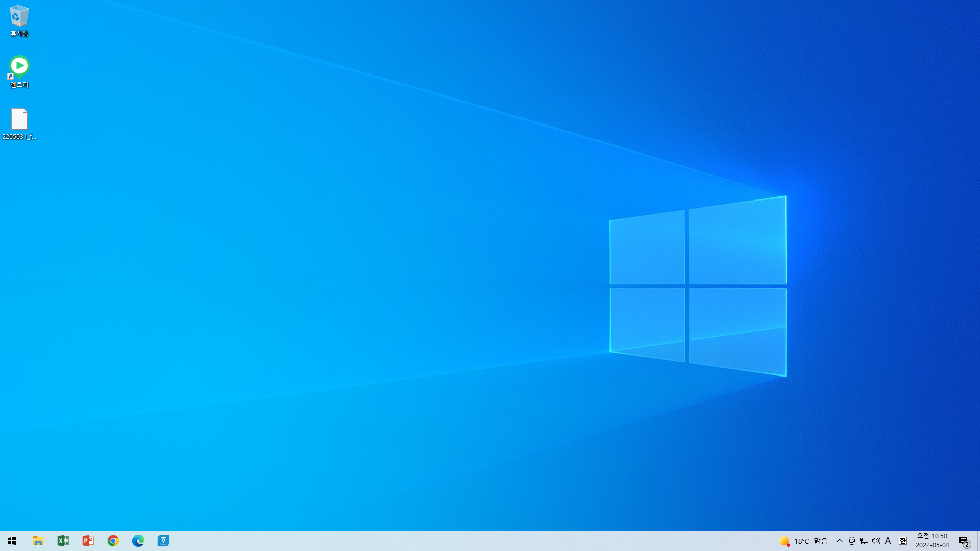Toggle the 한 Korean IME indicator
Image resolution: width=980 pixels, height=551 pixels.
pyautogui.click(x=902, y=541)
